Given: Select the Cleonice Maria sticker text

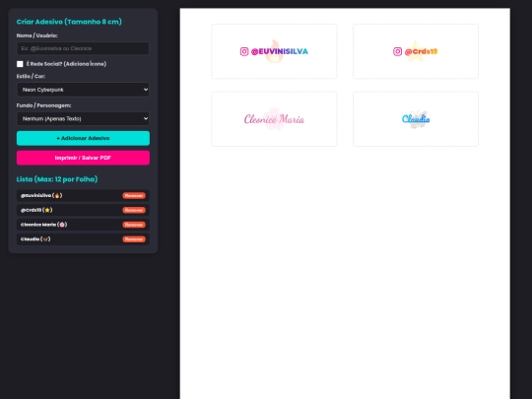Looking at the screenshot, I should coord(274,119).
